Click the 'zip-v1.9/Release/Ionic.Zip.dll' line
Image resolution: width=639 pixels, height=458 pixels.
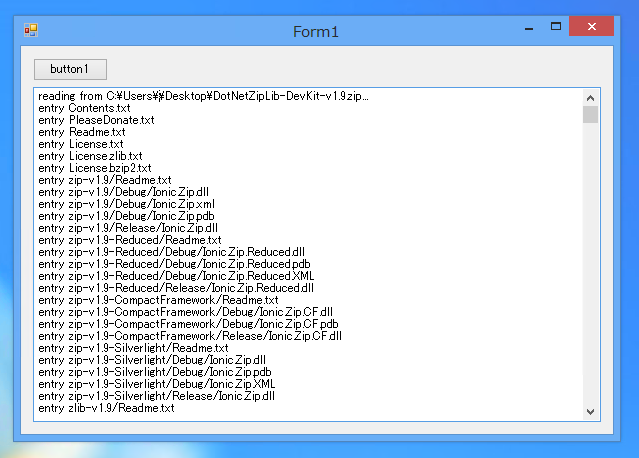[128, 228]
